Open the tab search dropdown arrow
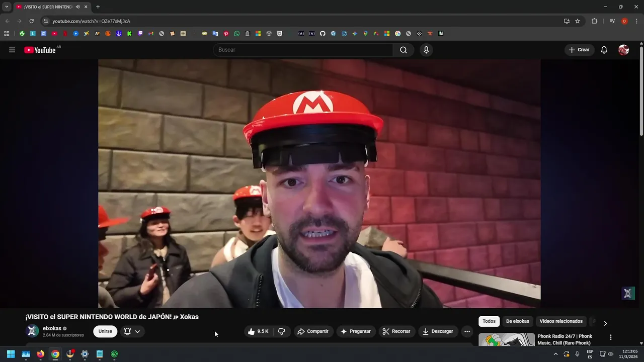This screenshot has height=362, width=644. pos(7,7)
